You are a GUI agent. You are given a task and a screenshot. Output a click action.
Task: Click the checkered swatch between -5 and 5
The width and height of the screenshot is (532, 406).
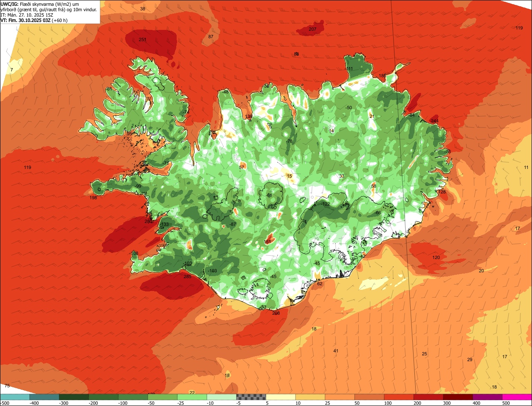tap(251, 397)
